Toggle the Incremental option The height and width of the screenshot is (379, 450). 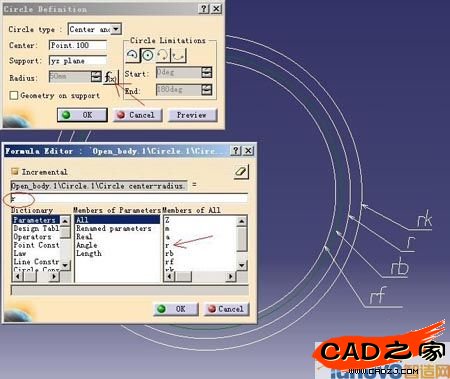point(15,172)
